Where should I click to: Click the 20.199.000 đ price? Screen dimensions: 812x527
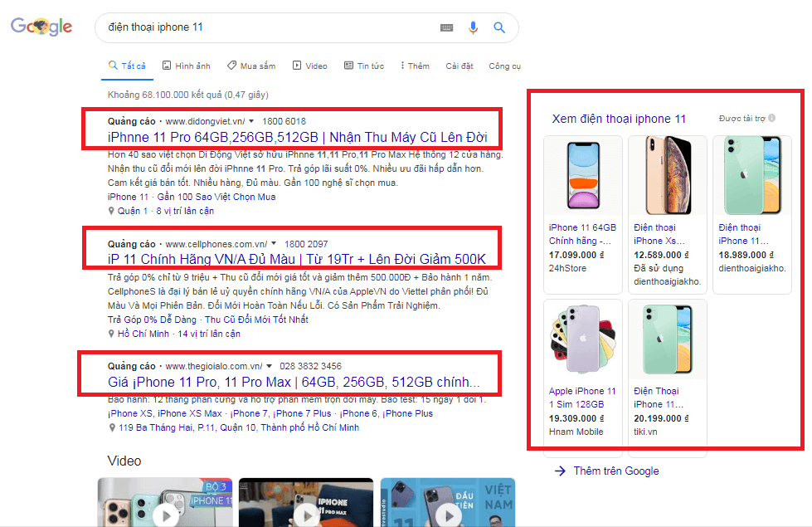pos(661,418)
